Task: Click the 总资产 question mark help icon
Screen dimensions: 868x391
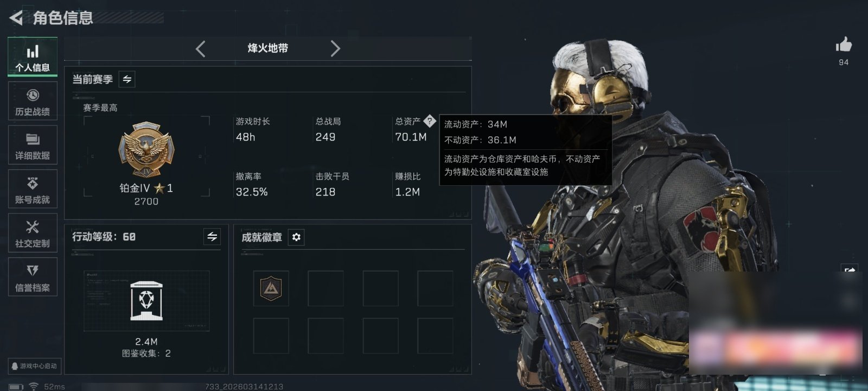Action: [430, 121]
